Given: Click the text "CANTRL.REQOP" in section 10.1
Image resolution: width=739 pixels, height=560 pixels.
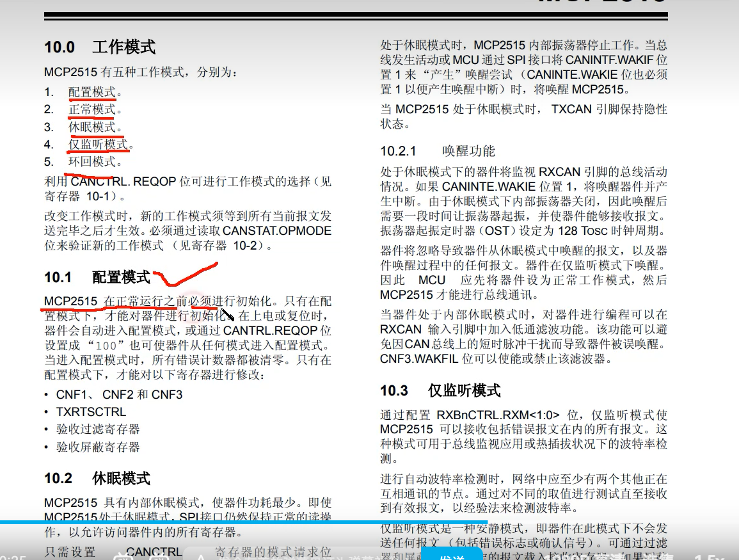Looking at the screenshot, I should coord(271,330).
